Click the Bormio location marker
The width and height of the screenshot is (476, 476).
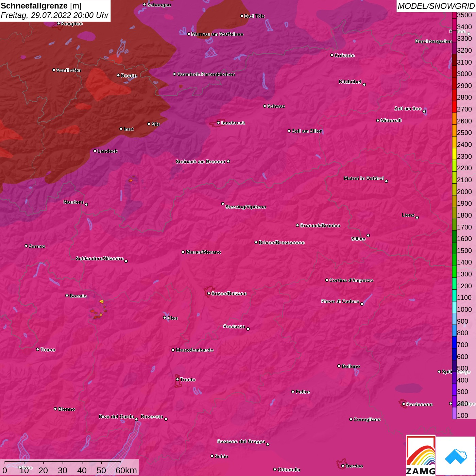coord(67,295)
